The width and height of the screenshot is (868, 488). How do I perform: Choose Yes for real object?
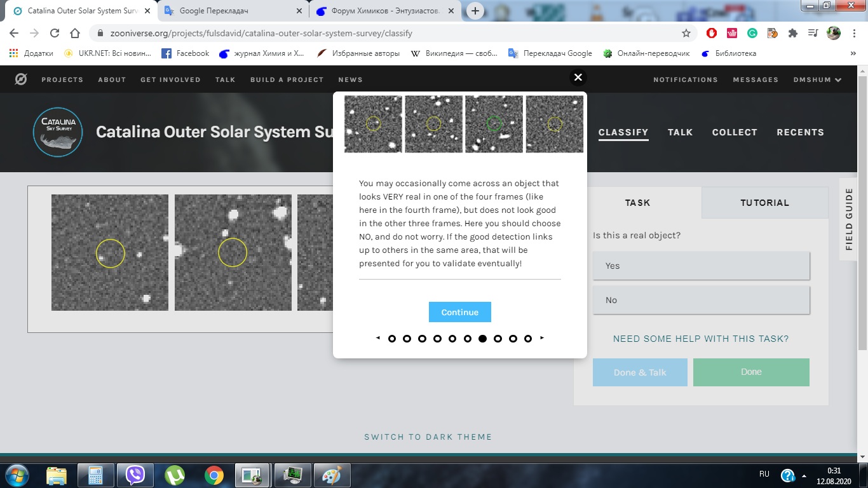pos(701,266)
